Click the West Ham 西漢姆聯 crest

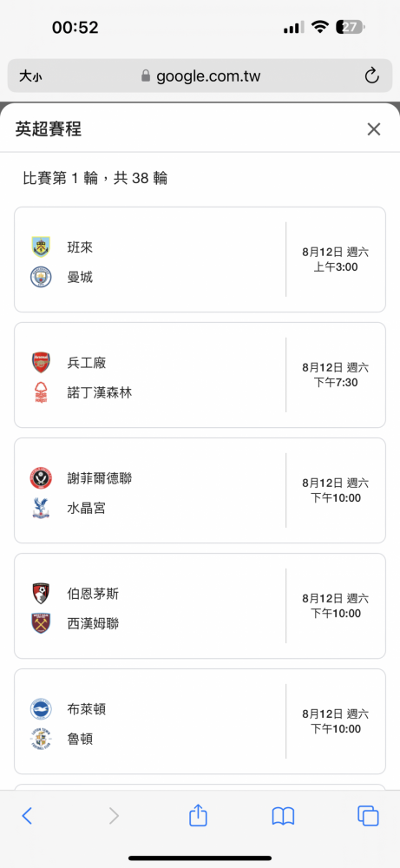point(41,622)
